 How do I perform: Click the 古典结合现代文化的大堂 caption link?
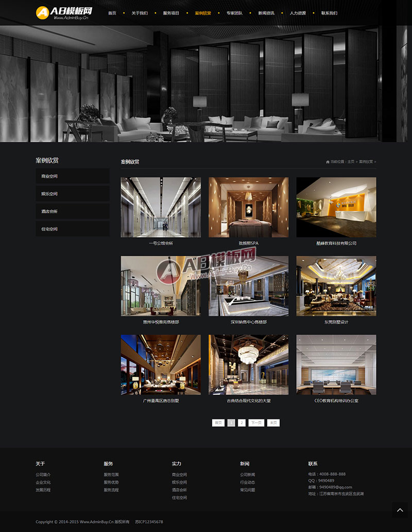249,401
